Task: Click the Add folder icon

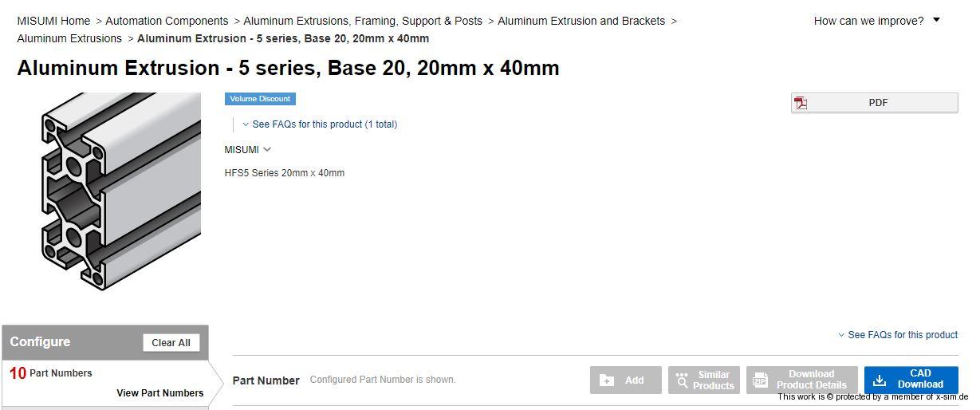Action: point(607,380)
